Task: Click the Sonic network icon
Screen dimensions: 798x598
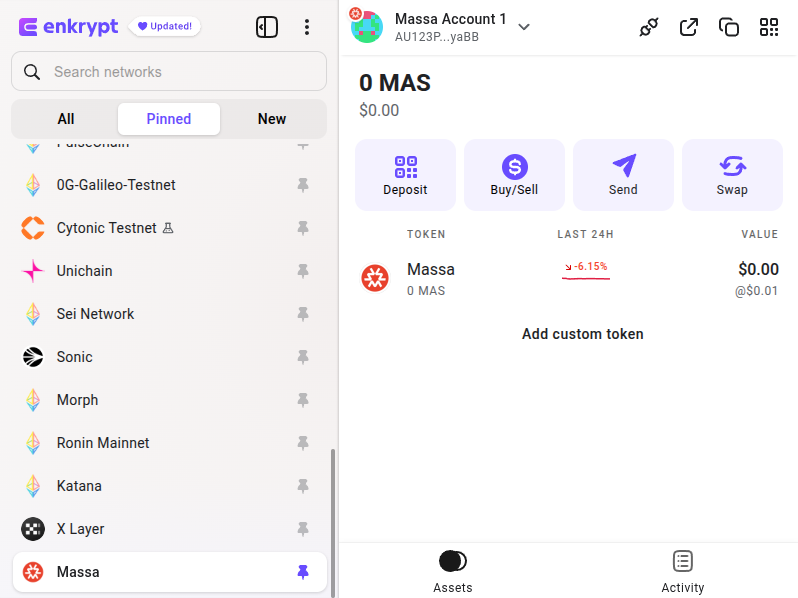Action: pos(33,357)
